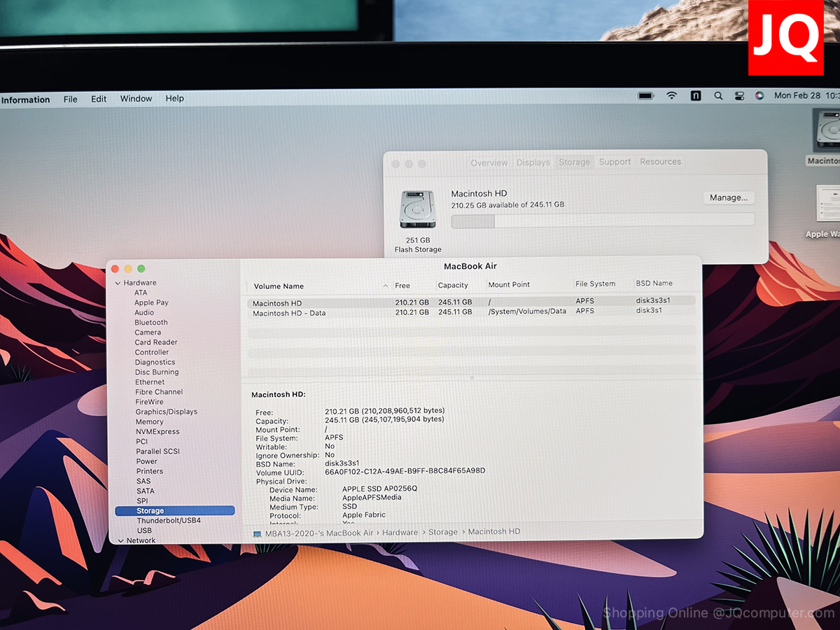Select Camera in the sidebar

[148, 332]
